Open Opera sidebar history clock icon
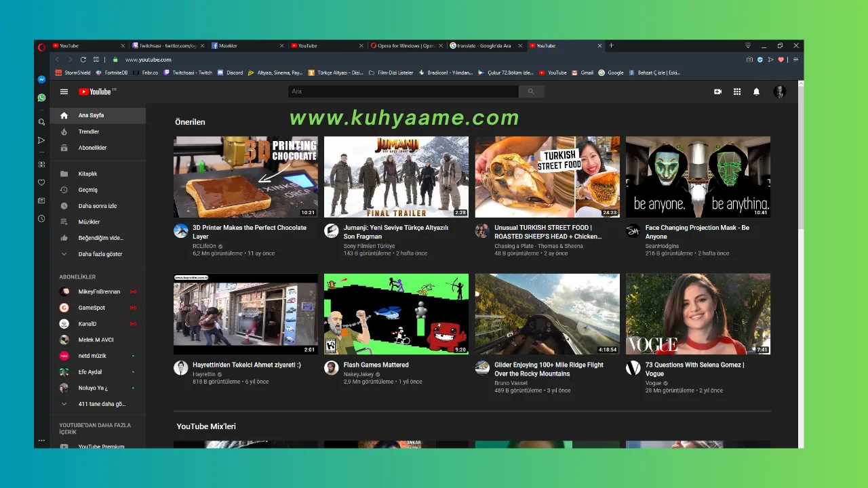The height and width of the screenshot is (488, 868). [x=41, y=219]
